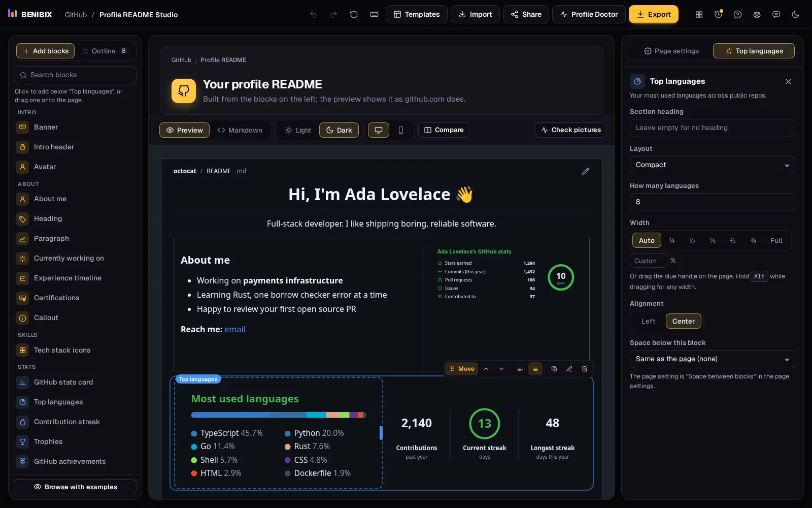Duplicate the selected block with copy icon
Screen dimensions: 812x508
click(554, 369)
